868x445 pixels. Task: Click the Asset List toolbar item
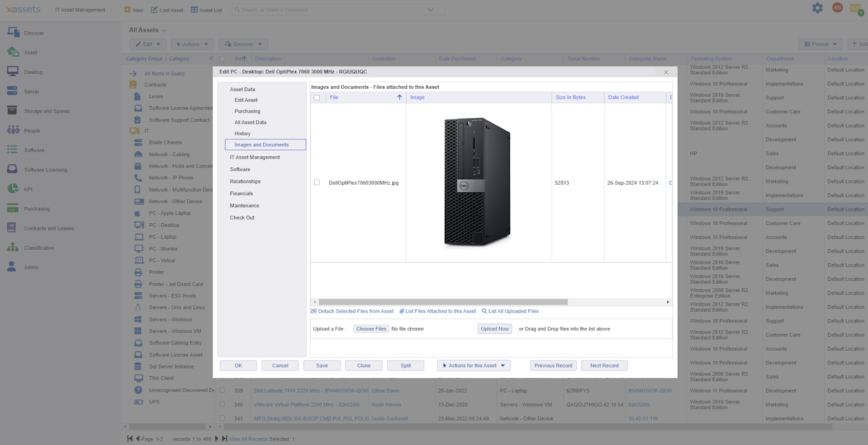click(x=206, y=10)
